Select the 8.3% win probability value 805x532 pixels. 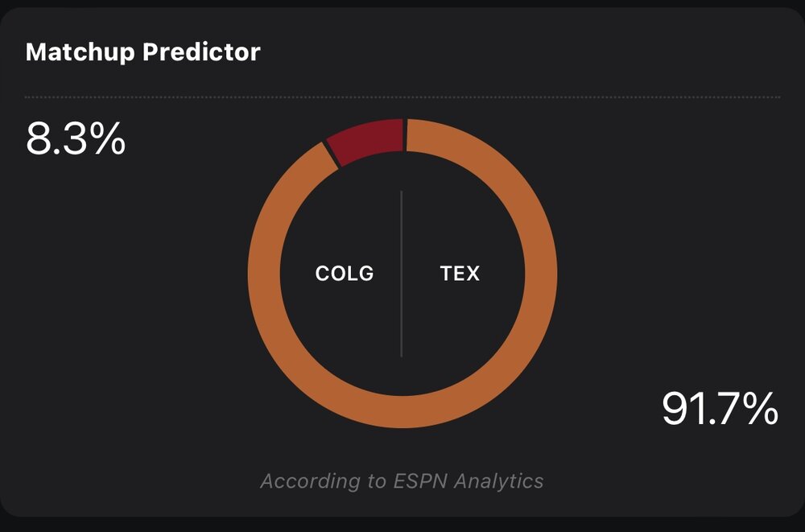[76, 138]
